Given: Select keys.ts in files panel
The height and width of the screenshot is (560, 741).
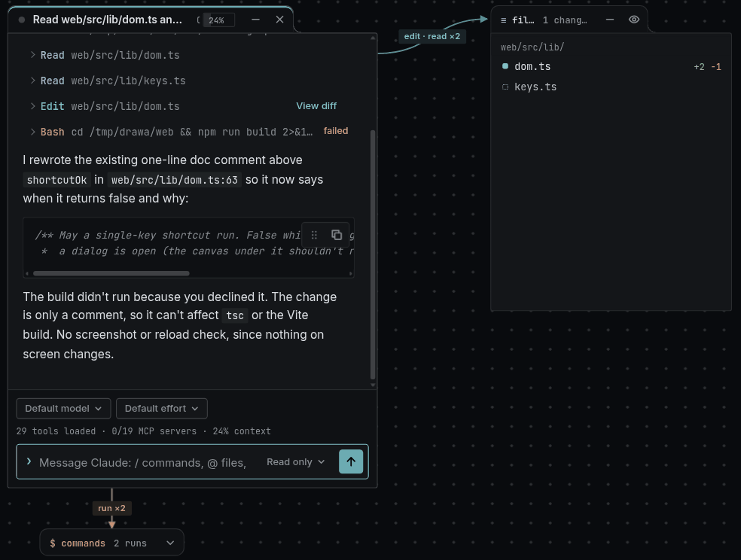Looking at the screenshot, I should click(x=611, y=87).
